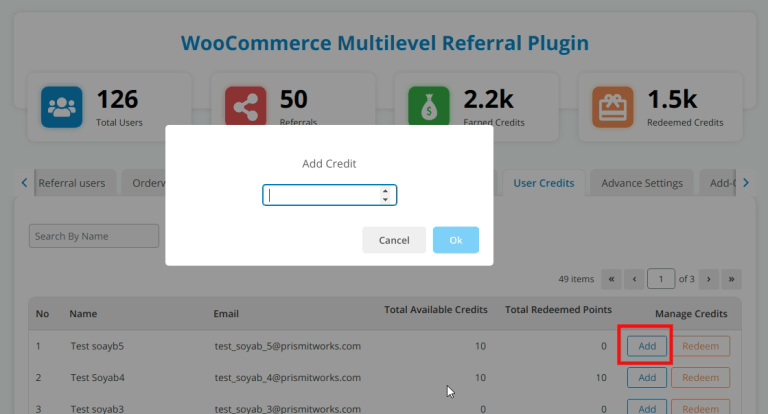The width and height of the screenshot is (768, 414).
Task: Decrease credit value with the down spinner arrow
Action: tap(385, 199)
